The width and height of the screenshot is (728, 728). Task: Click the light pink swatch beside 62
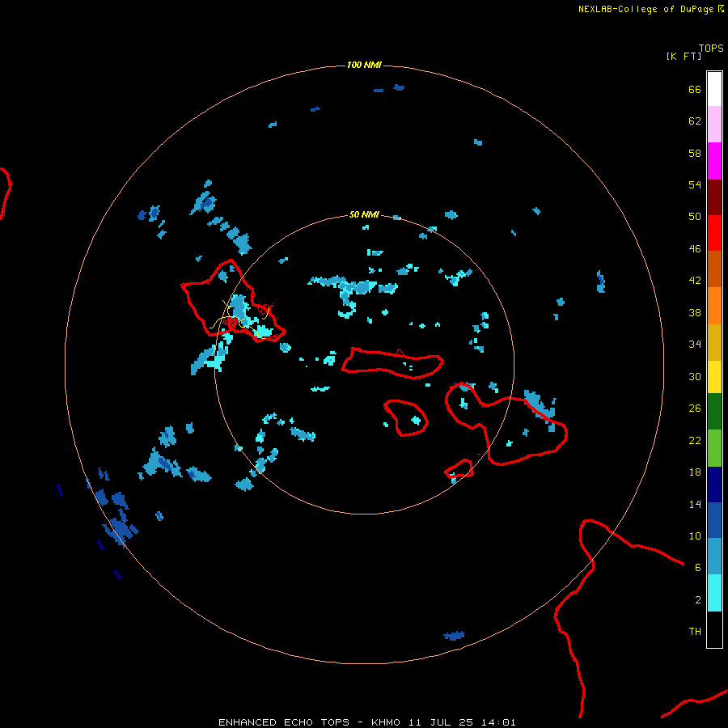pos(714,124)
